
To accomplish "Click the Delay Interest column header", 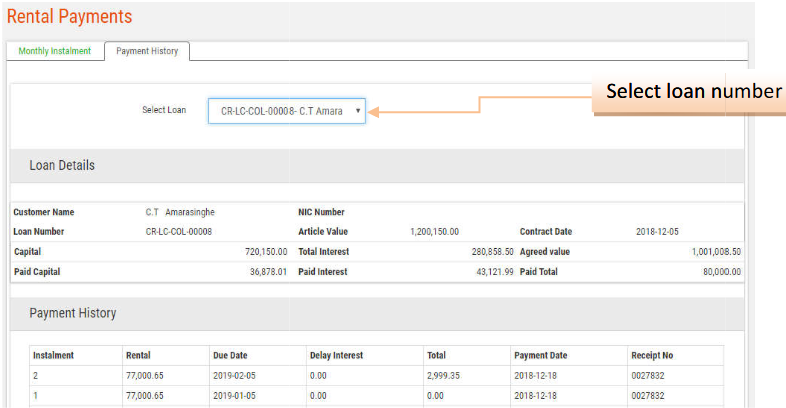I will (x=336, y=355).
